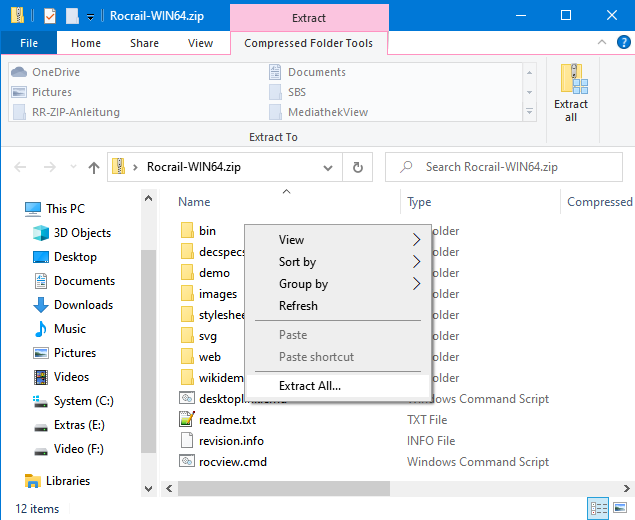Open the File tab
Image resolution: width=635 pixels, height=520 pixels.
[x=29, y=43]
